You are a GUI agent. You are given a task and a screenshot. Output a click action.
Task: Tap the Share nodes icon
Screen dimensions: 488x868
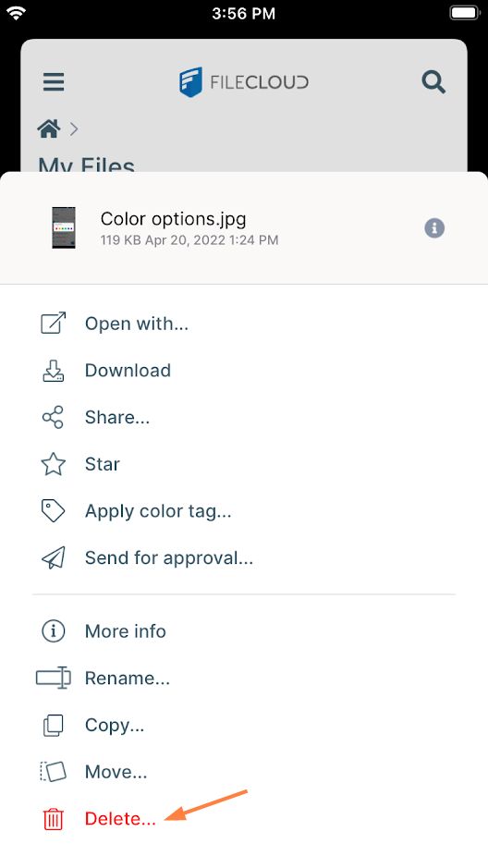53,417
